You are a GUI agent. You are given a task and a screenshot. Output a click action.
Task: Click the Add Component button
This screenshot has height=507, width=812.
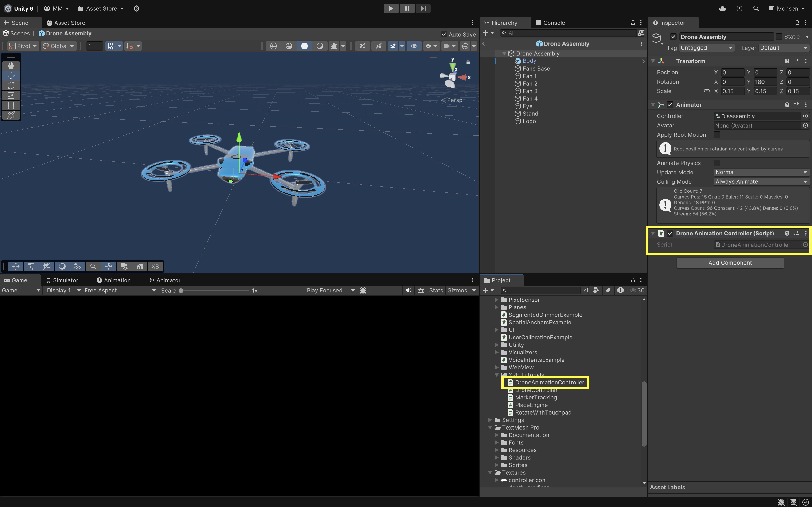(x=730, y=263)
